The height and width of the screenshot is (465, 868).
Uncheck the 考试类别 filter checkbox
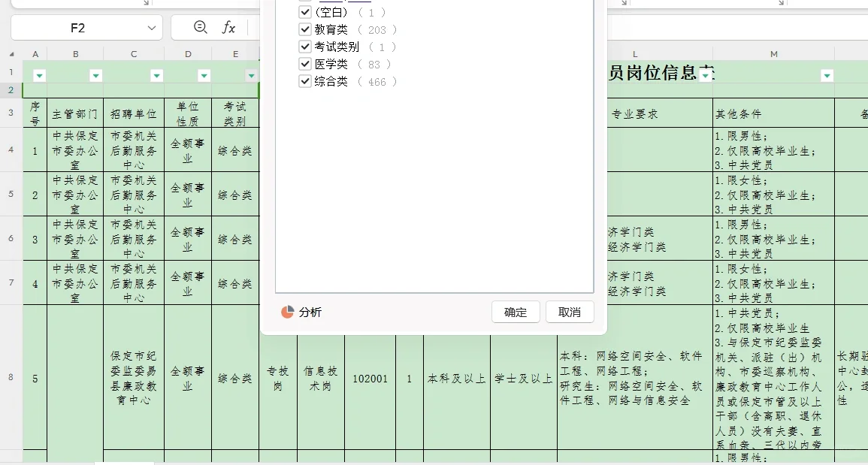point(304,47)
